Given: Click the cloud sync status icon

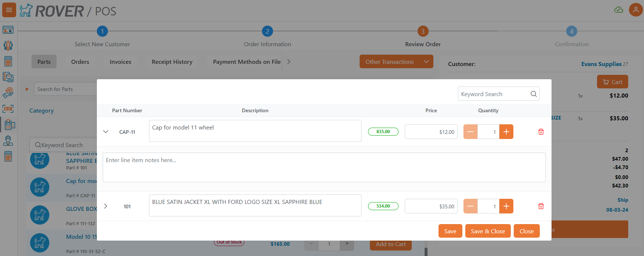Looking at the screenshot, I should [x=618, y=10].
